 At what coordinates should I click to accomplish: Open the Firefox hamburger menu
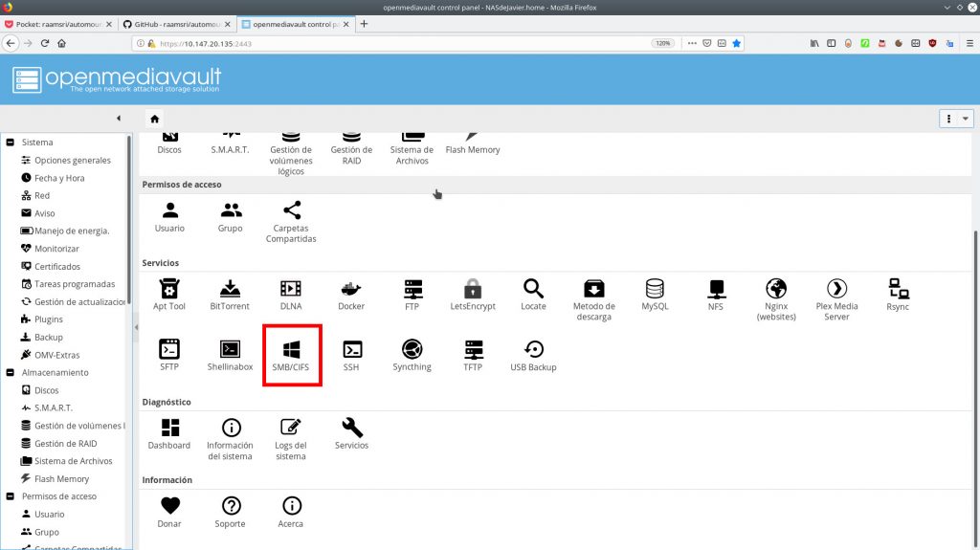coord(969,43)
